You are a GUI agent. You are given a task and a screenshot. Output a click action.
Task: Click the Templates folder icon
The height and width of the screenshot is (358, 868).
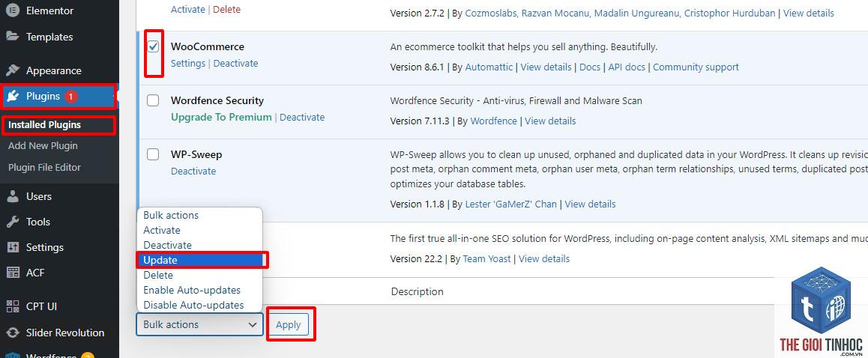[12, 37]
